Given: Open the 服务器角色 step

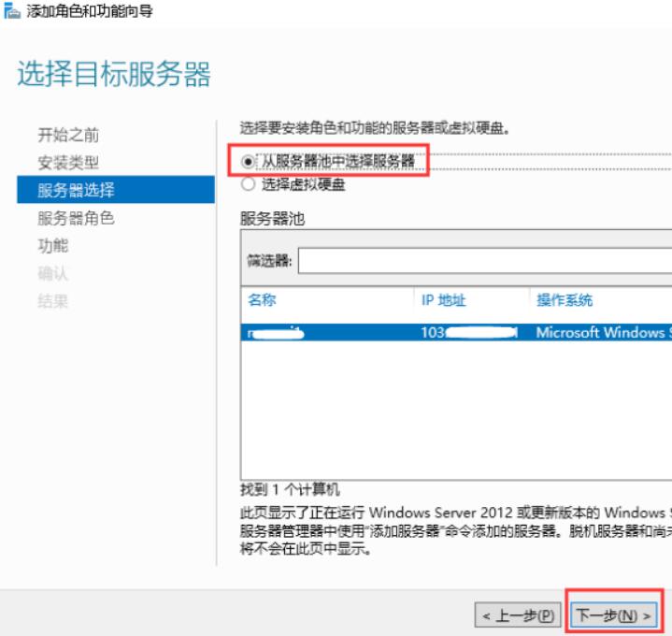Looking at the screenshot, I should [76, 218].
